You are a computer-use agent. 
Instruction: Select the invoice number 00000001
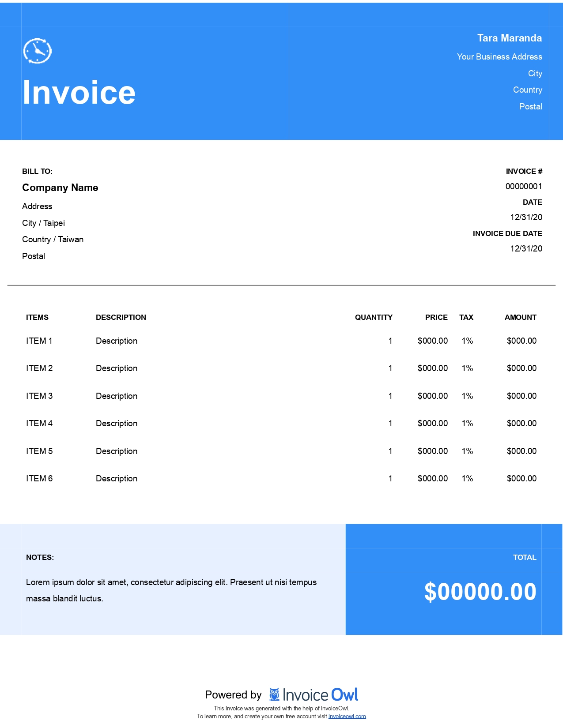pos(523,186)
